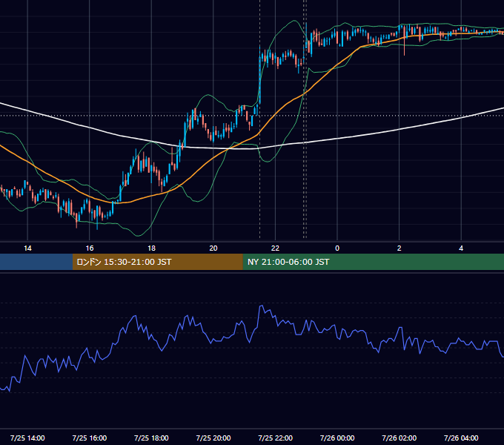Click the 7/25 14:00 date label
The image size is (504, 445).
click(x=27, y=438)
